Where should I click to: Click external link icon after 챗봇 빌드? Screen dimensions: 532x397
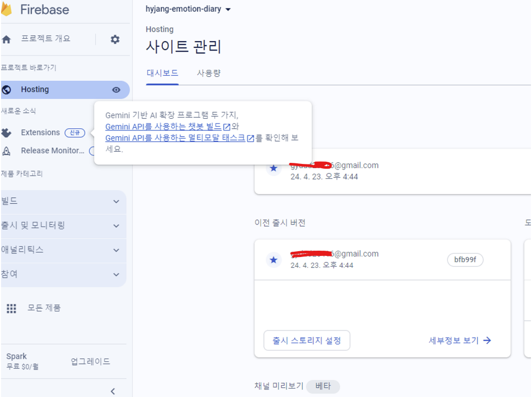pyautogui.click(x=227, y=127)
